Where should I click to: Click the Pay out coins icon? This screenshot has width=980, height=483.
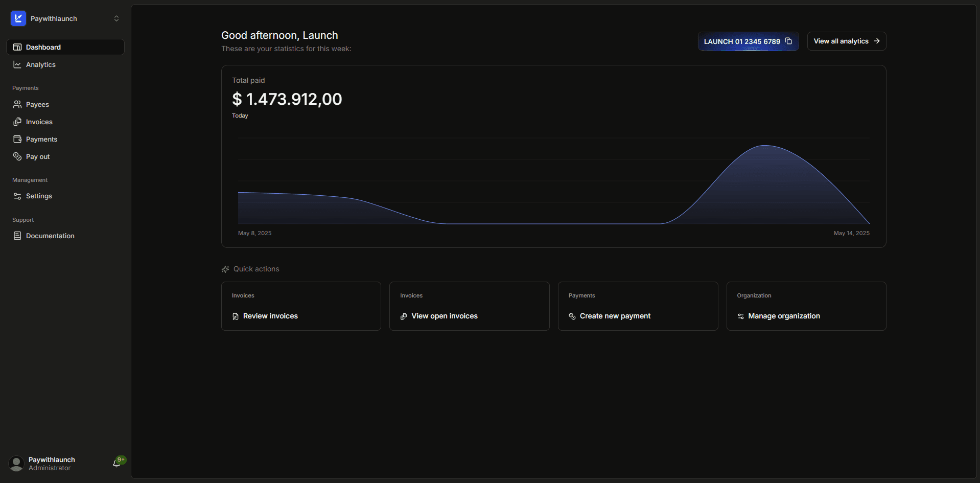point(17,156)
